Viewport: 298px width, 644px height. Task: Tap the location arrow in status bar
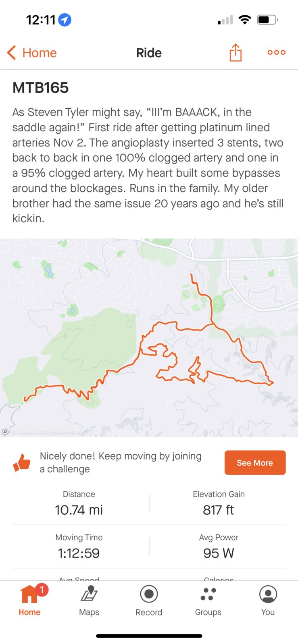(65, 20)
